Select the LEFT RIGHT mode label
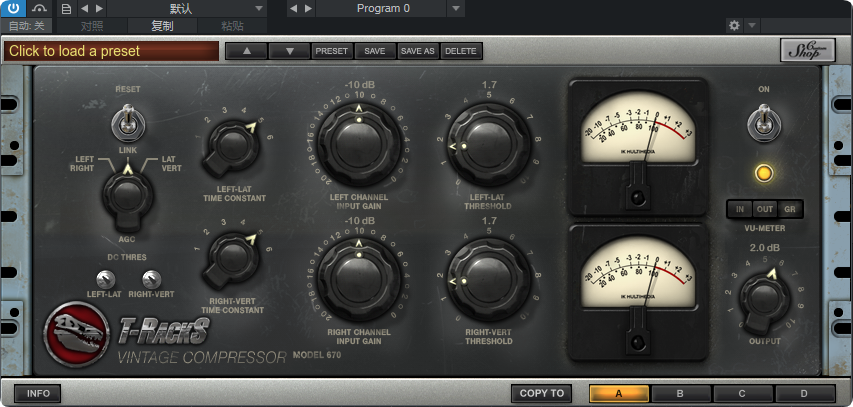The width and height of the screenshot is (853, 407). click(82, 164)
